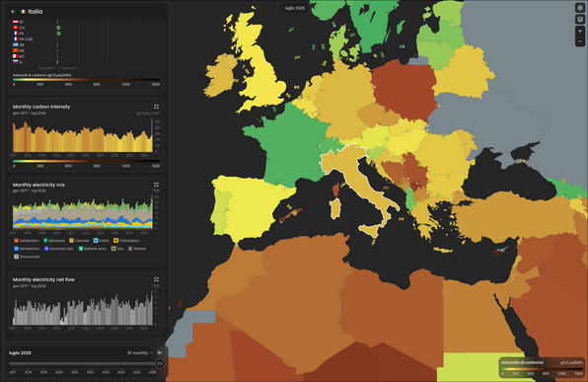Open the monthly time-range dropdown

tap(140, 352)
